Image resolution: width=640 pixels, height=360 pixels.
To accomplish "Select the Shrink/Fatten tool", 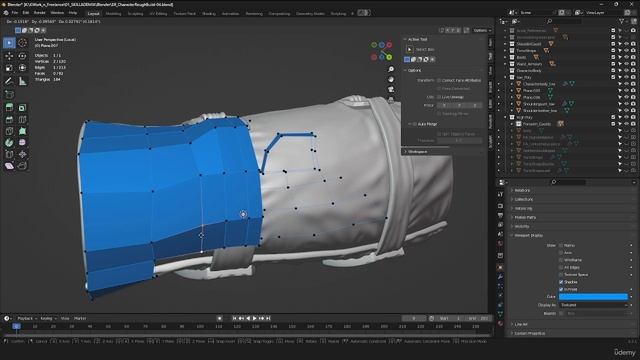I will click(x=22, y=154).
